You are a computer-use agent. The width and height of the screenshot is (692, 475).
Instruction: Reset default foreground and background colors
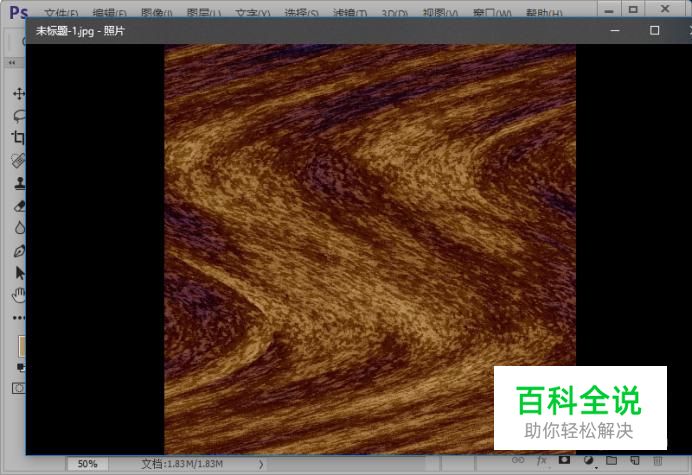pyautogui.click(x=20, y=367)
